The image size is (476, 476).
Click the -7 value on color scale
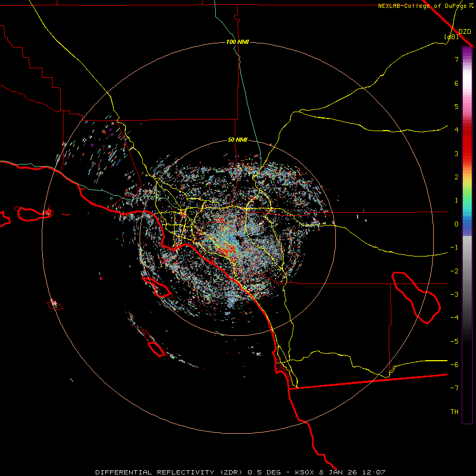pos(454,388)
